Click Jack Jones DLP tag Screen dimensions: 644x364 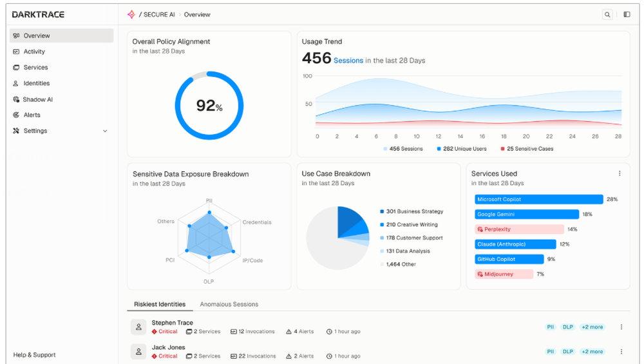pos(568,352)
